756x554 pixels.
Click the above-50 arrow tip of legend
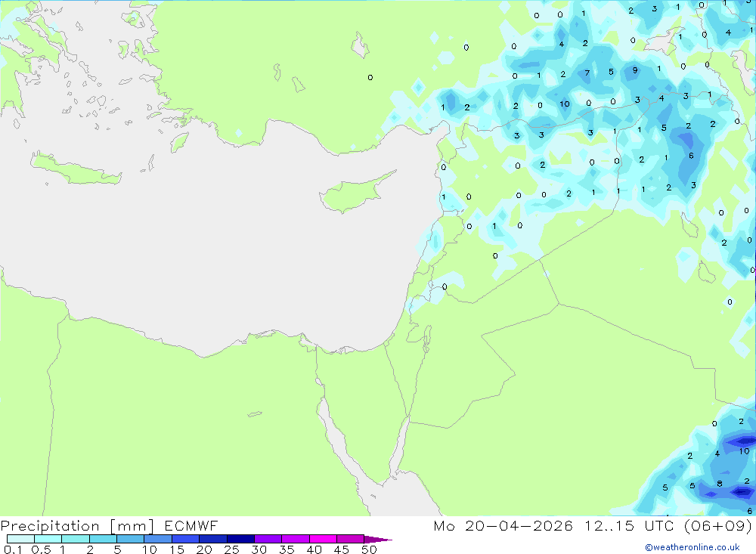[x=377, y=539]
